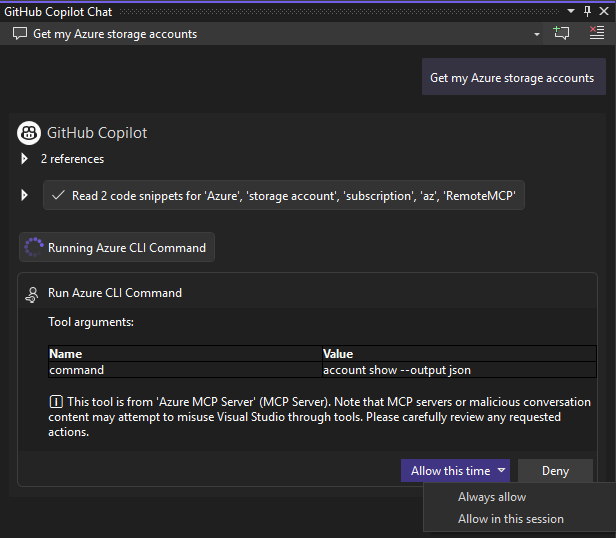616x538 pixels.
Task: Expand the Read 2 code snippets step
Action: [x=25, y=195]
